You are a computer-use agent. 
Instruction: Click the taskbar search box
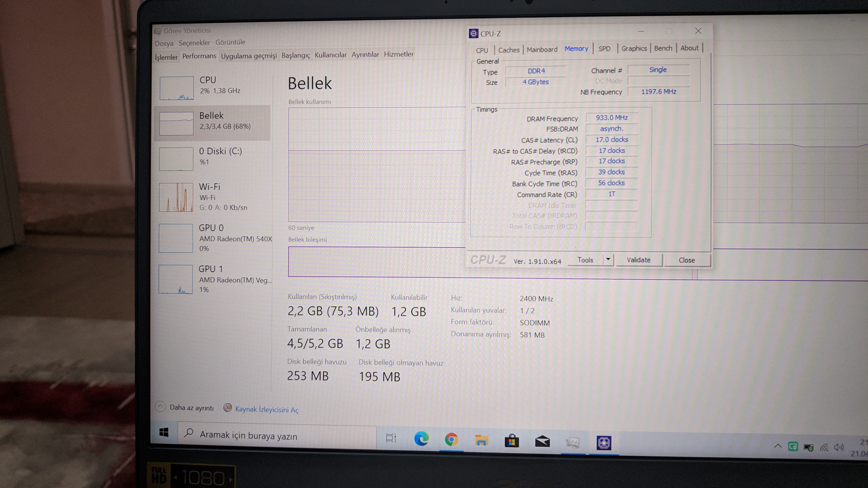[277, 435]
